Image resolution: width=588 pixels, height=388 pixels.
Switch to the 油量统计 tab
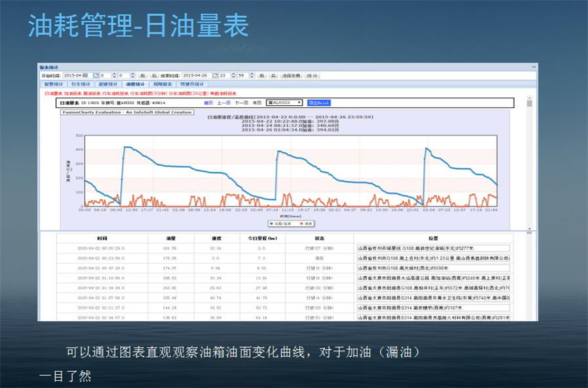pyautogui.click(x=135, y=84)
